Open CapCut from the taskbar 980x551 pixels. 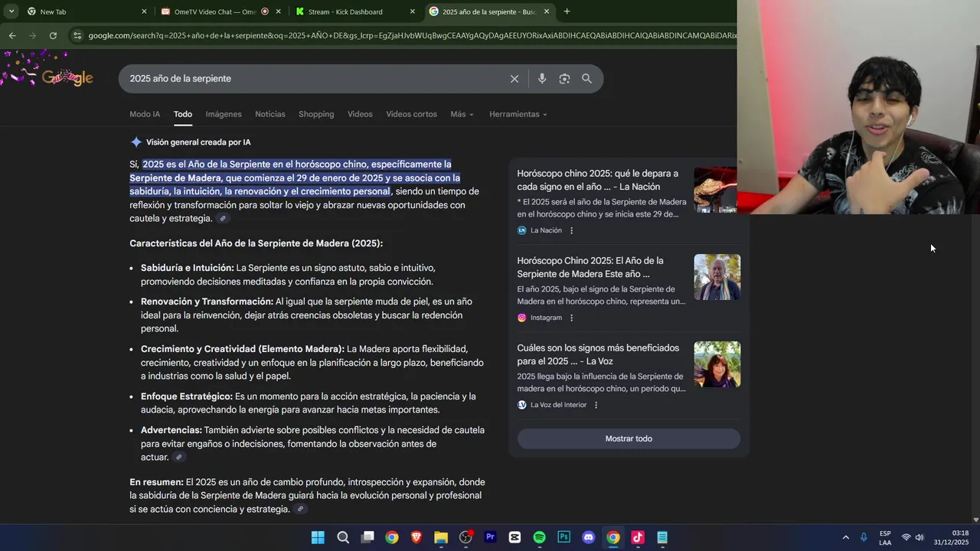(x=514, y=537)
